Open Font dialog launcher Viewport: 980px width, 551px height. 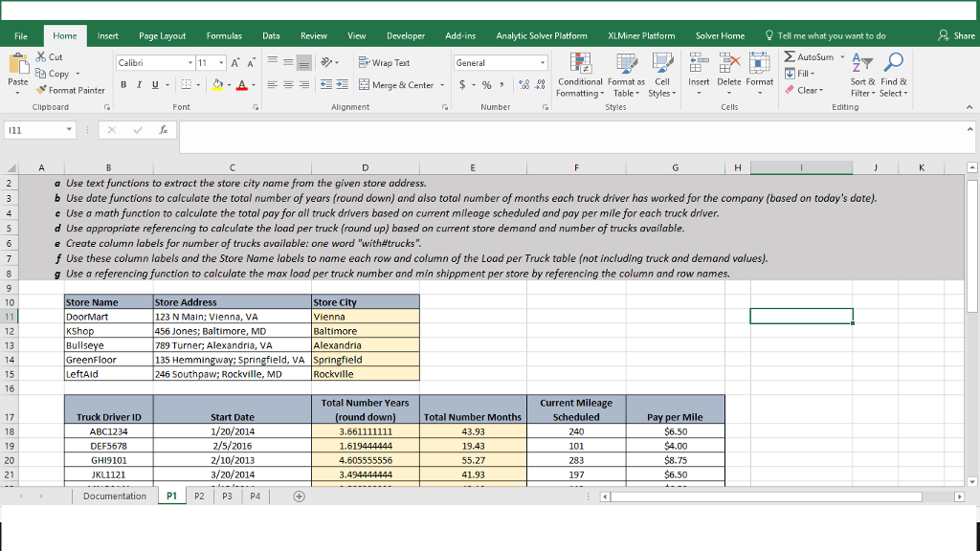point(256,107)
